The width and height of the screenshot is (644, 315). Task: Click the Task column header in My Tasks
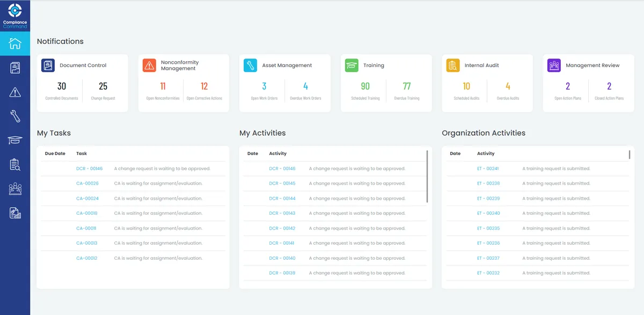click(x=82, y=153)
